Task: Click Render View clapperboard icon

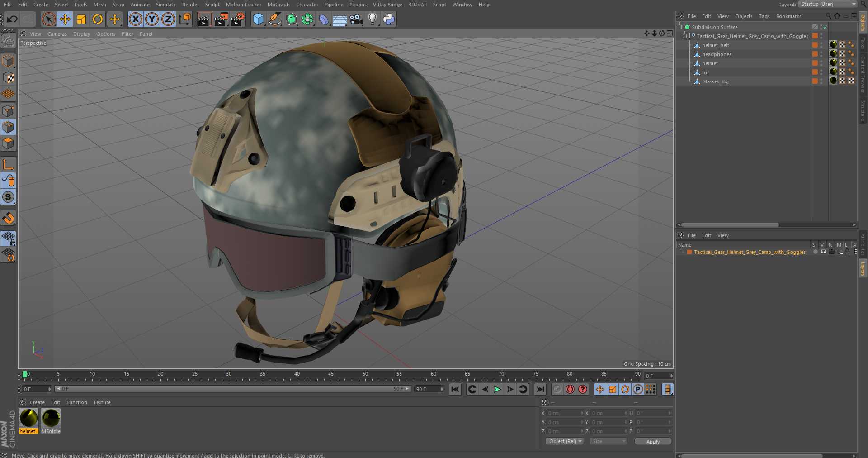Action: coord(204,19)
